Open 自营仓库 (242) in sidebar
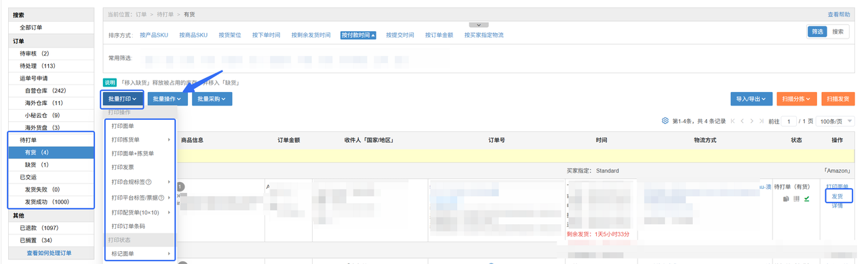The height and width of the screenshot is (264, 868). pyautogui.click(x=52, y=91)
